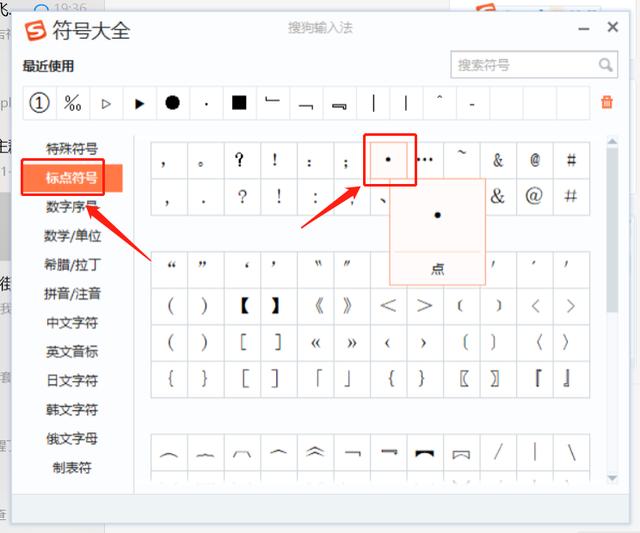Click the magnifier search icon
This screenshot has width=640, height=533.
click(606, 65)
